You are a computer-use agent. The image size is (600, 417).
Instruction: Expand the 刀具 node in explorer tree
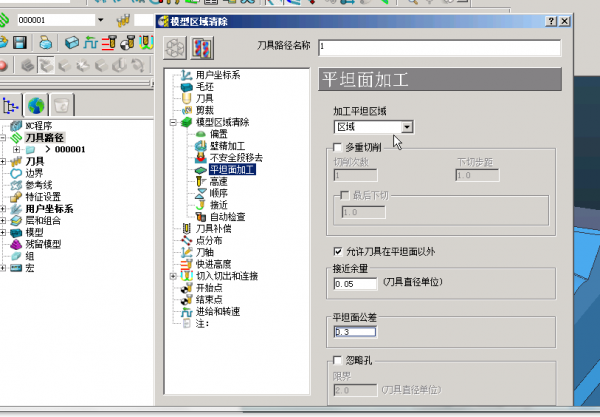point(2,161)
